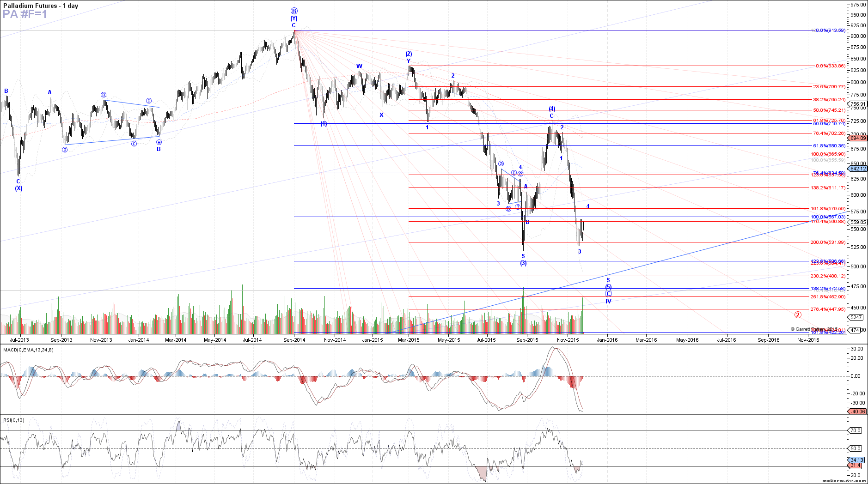
Task: Click the 100.0%(665.98) extension label
Action: pos(828,154)
